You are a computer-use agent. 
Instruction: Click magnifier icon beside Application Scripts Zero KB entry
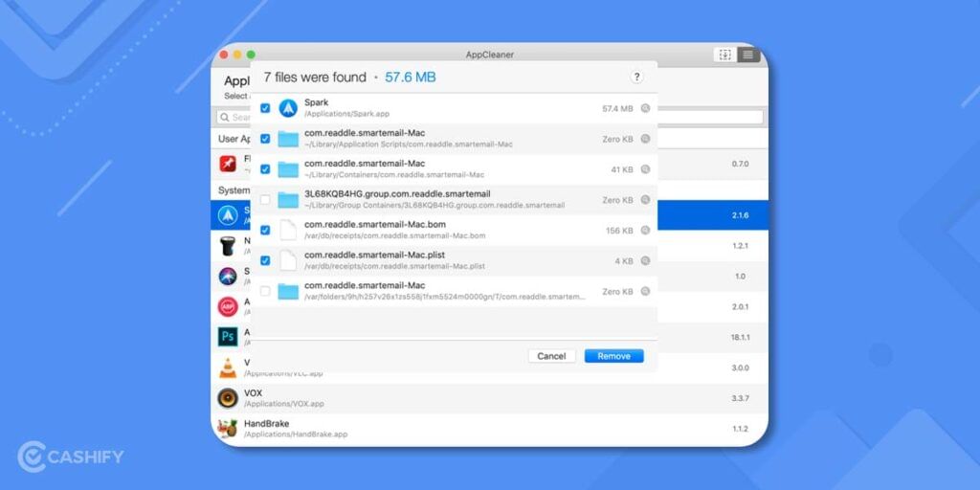(x=645, y=139)
